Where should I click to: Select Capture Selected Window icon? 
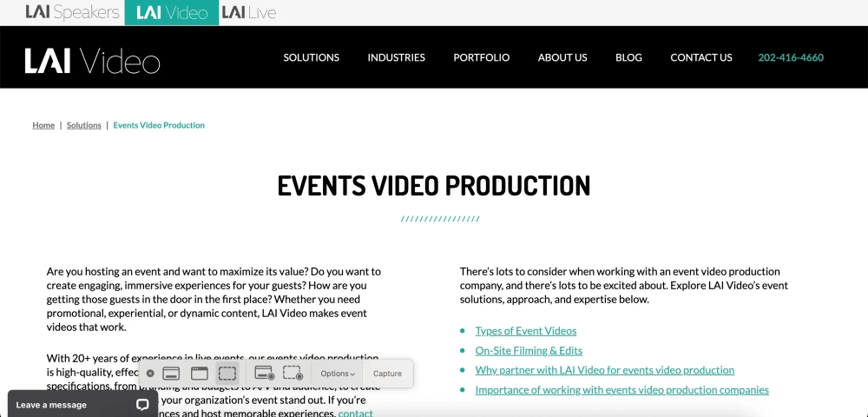click(200, 374)
